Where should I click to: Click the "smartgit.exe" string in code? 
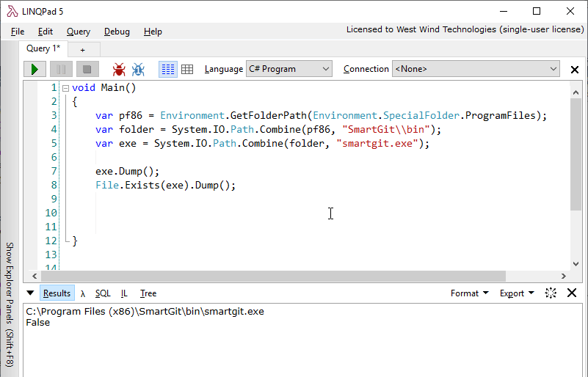click(377, 143)
